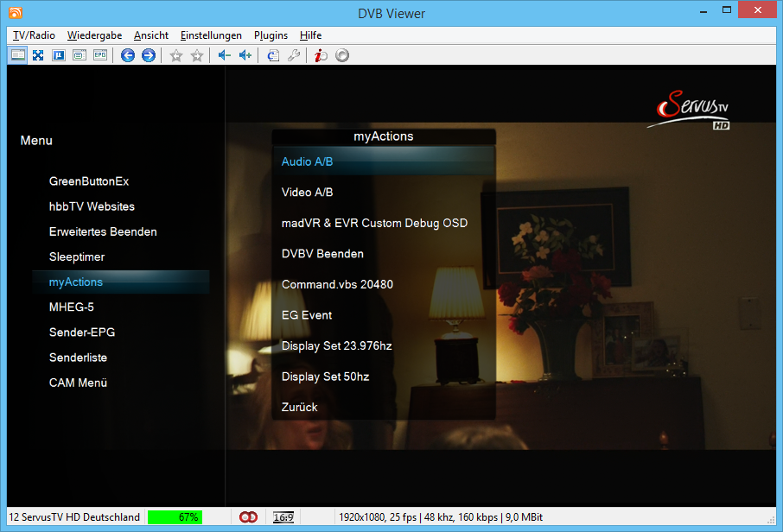Click the previous favourite star icon

tap(175, 55)
